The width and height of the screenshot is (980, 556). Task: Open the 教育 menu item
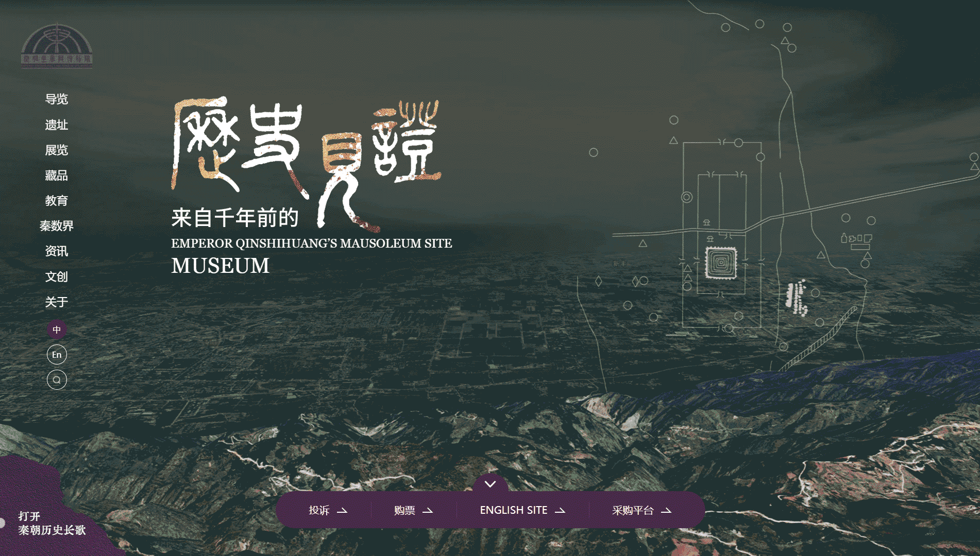57,201
